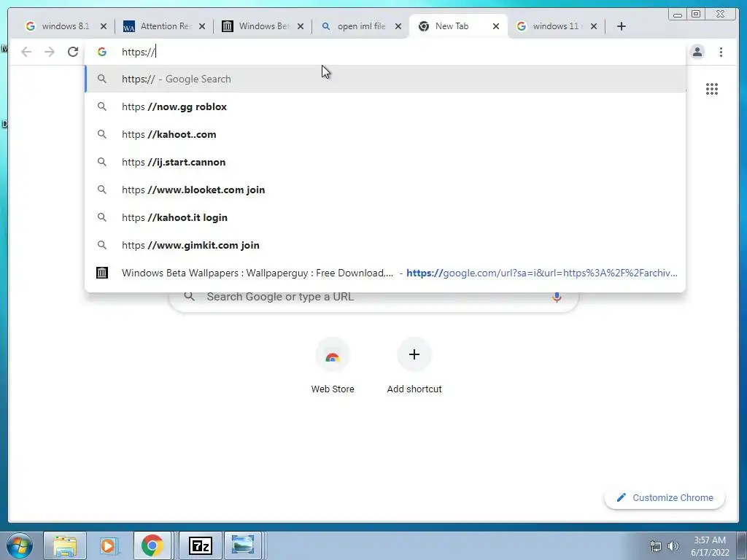Viewport: 747px width, 560px height.
Task: Click the browser Forward arrow
Action: (50, 52)
